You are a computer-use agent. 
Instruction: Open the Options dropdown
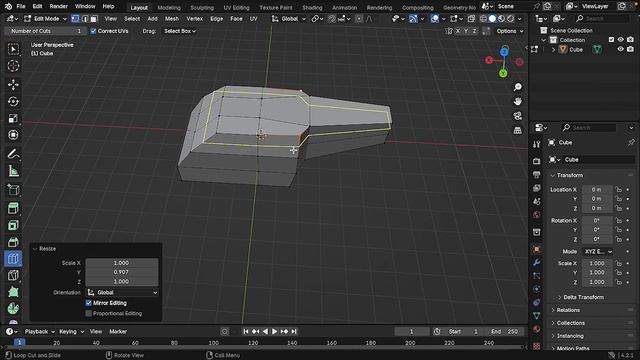(510, 31)
